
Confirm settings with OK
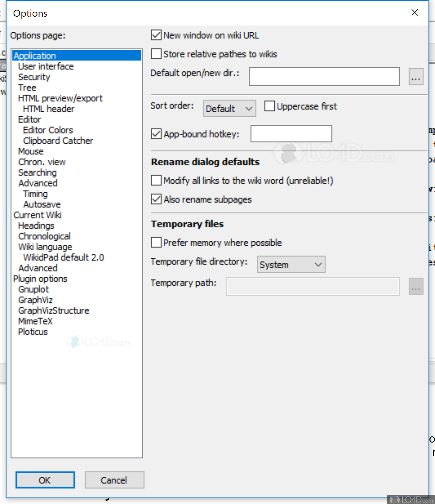coord(45,480)
